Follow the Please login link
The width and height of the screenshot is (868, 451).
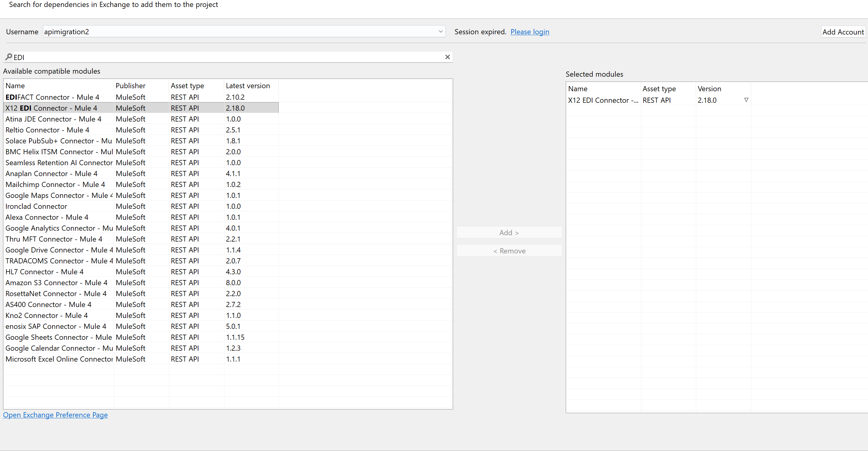530,32
